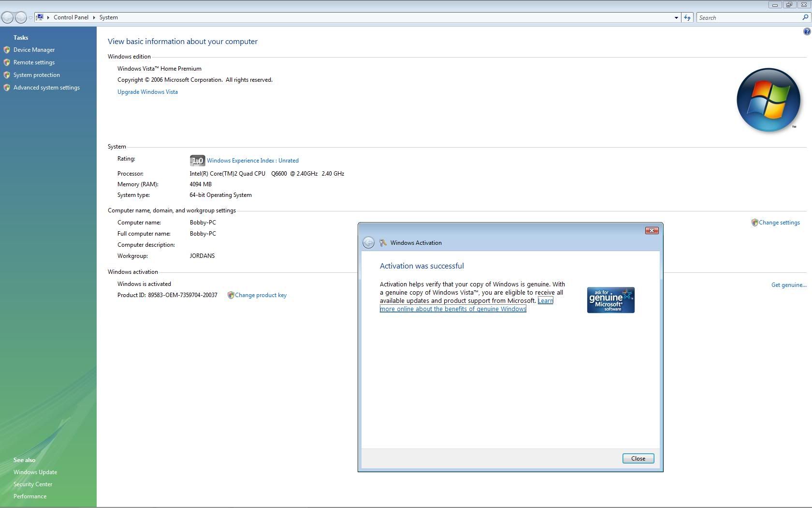
Task: Click the JORDANS workgroup value
Action: pyautogui.click(x=202, y=256)
